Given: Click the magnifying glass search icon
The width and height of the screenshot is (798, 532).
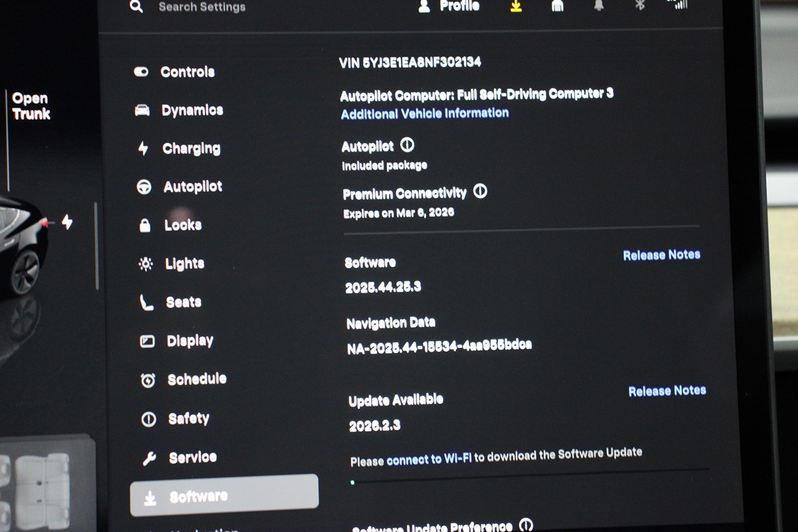Looking at the screenshot, I should [136, 7].
